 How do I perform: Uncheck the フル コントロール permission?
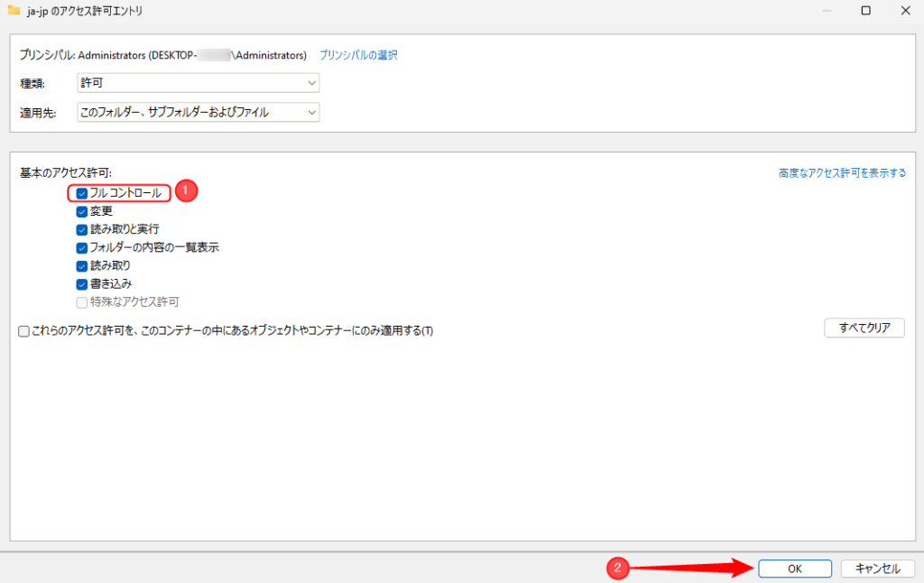pos(79,192)
